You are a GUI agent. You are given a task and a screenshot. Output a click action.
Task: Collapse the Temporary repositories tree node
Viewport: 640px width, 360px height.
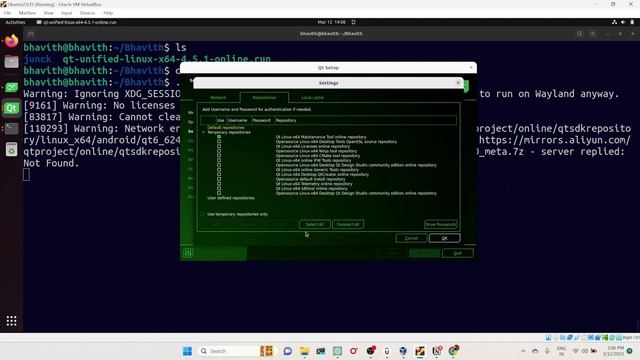(204, 132)
